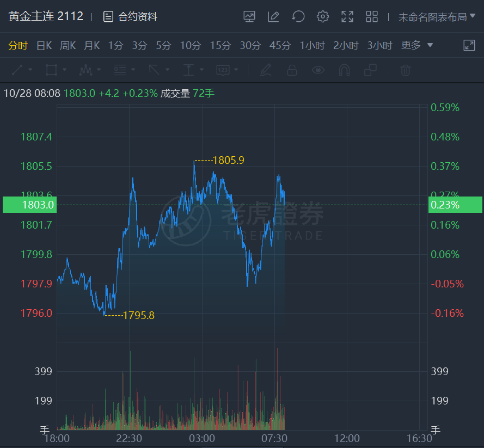Image resolution: width=484 pixels, height=448 pixels.
Task: Open the 未命名图表布局 layout dropdown
Action: (x=437, y=17)
